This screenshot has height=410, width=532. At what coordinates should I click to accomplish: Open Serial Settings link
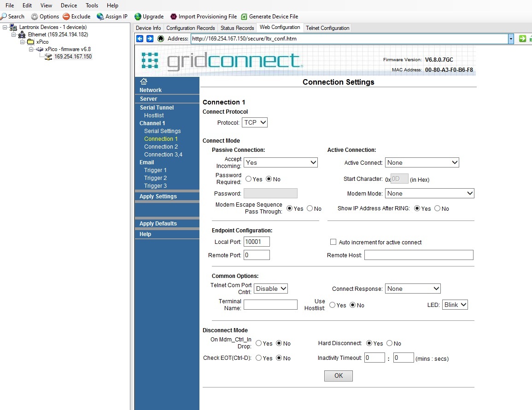(x=162, y=131)
